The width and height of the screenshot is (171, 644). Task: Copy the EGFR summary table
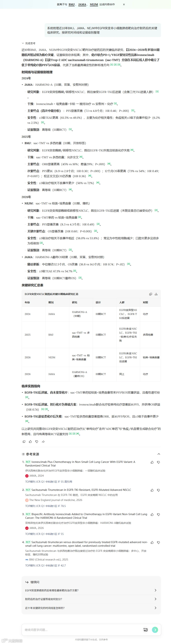pyautogui.click(x=150, y=294)
